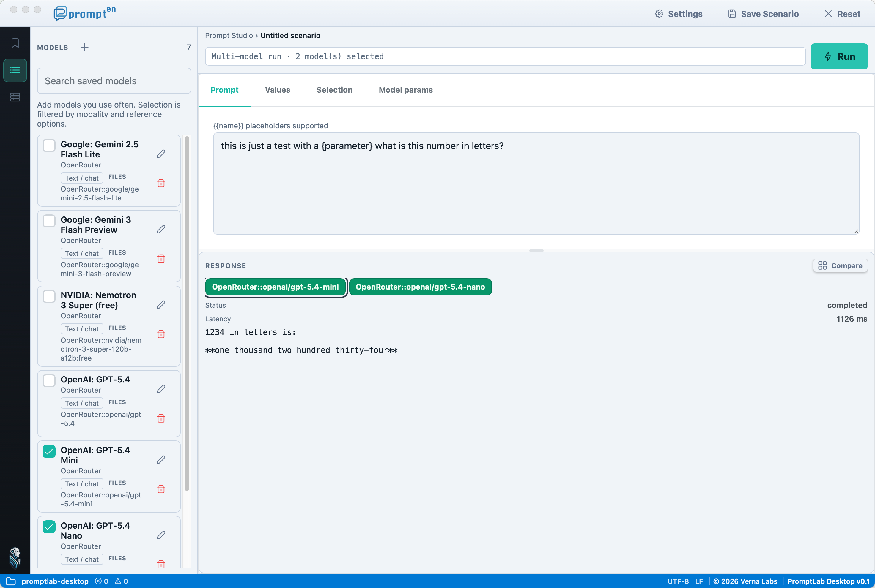The height and width of the screenshot is (588, 875).
Task: Show warnings count in the status bar
Action: (121, 581)
